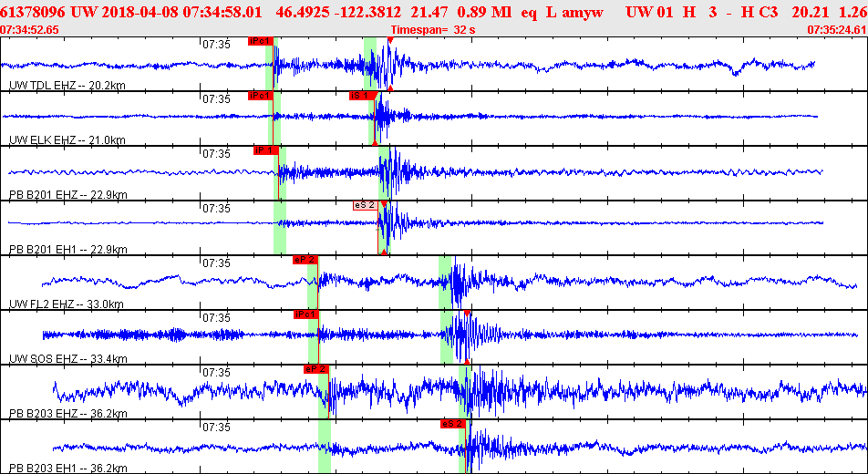Click the green S-arrival window on the TDL trace

pyautogui.click(x=370, y=64)
